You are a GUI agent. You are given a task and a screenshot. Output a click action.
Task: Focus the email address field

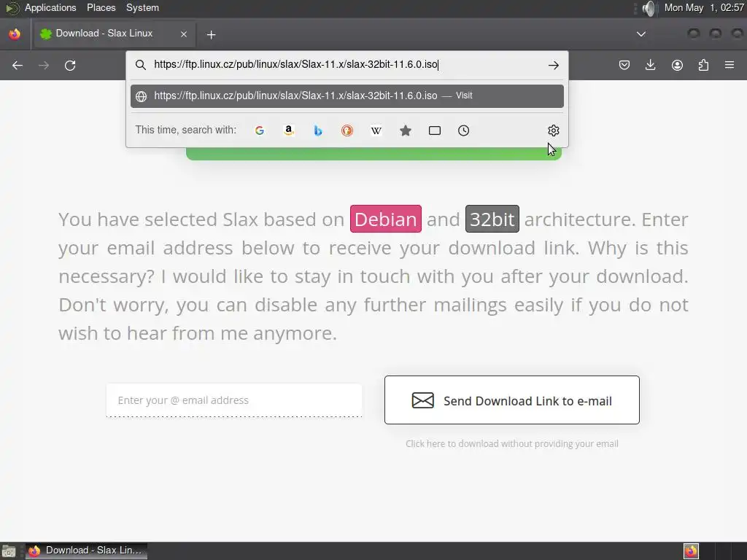coord(234,400)
